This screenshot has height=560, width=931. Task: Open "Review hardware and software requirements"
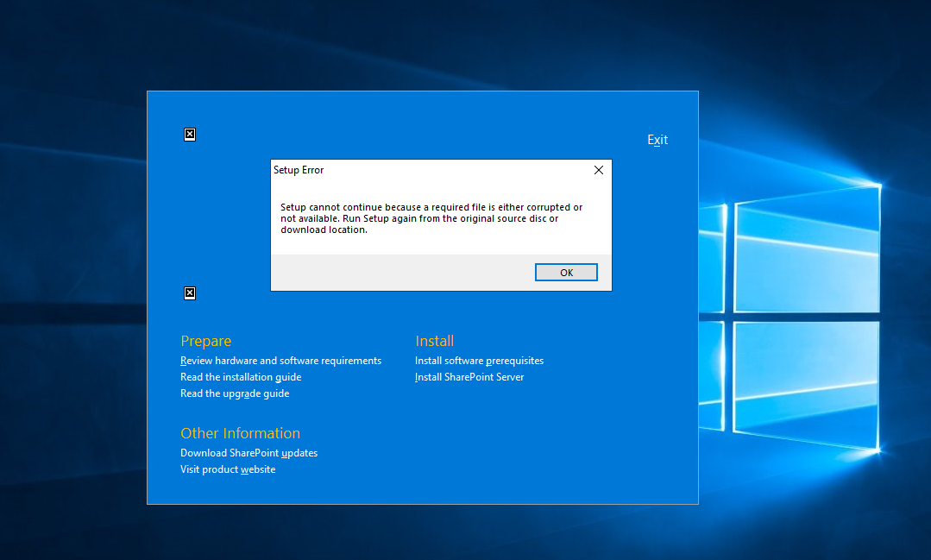click(280, 360)
